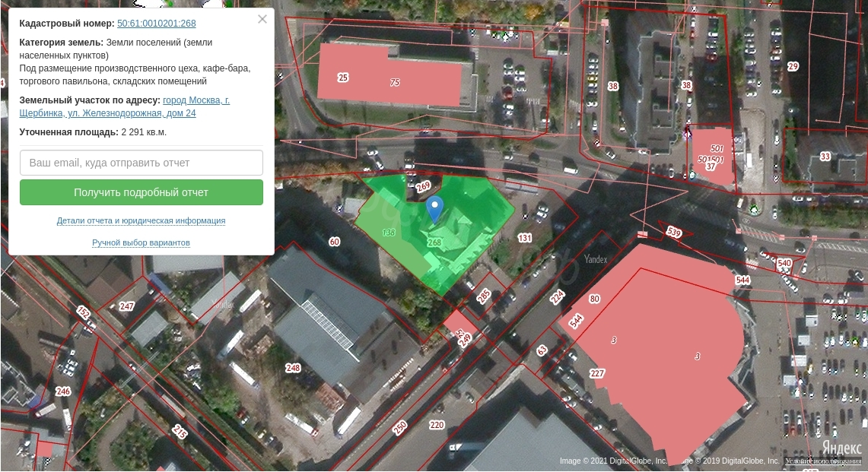Viewport: 868px width, 472px height.
Task: Open 'Детали отчета и юридическая информация' link
Action: point(141,221)
